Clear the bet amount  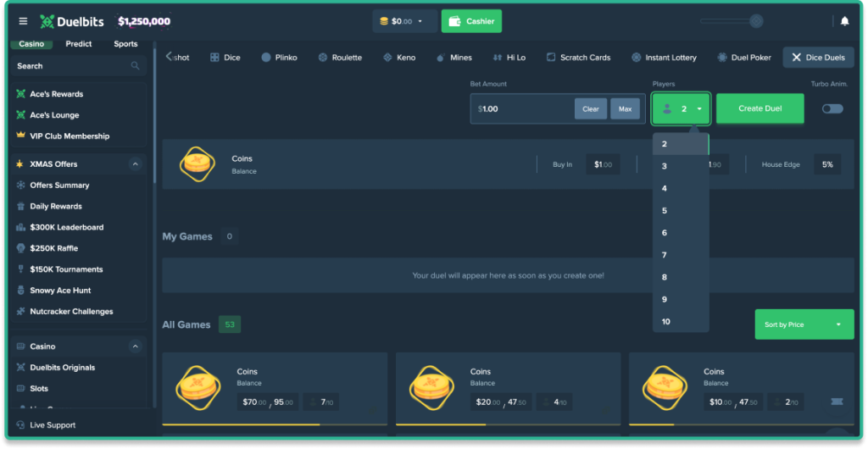[x=591, y=109]
